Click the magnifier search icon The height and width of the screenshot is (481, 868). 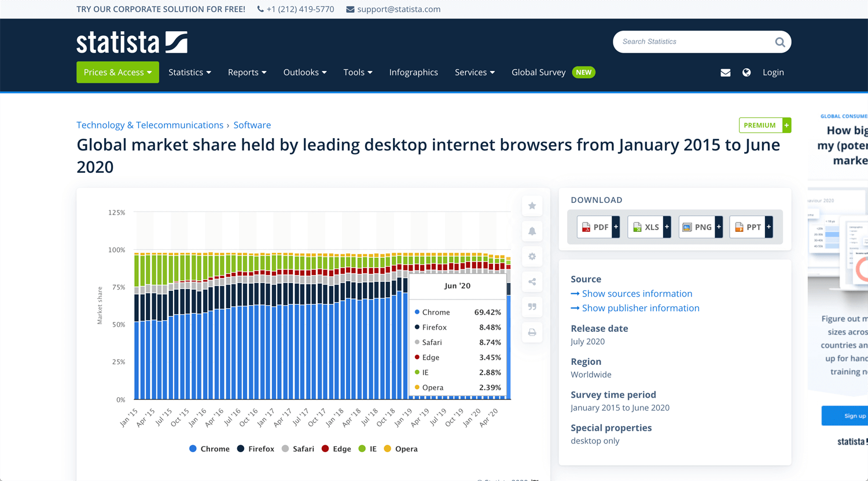click(779, 42)
